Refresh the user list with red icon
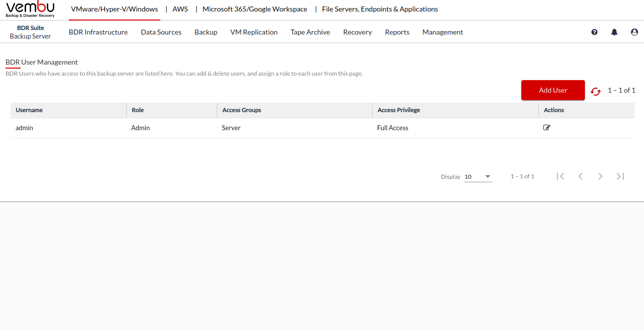Viewport: 644px width, 330px height. pyautogui.click(x=595, y=91)
